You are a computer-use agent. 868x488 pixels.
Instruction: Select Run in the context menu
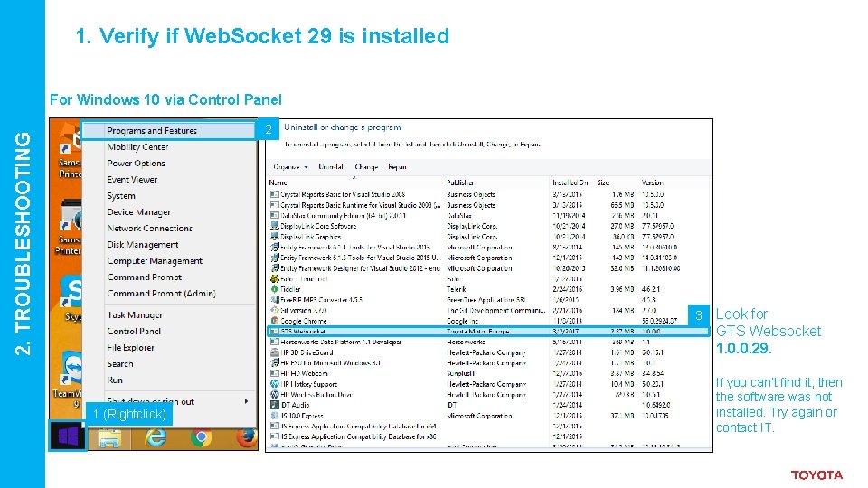tap(115, 380)
